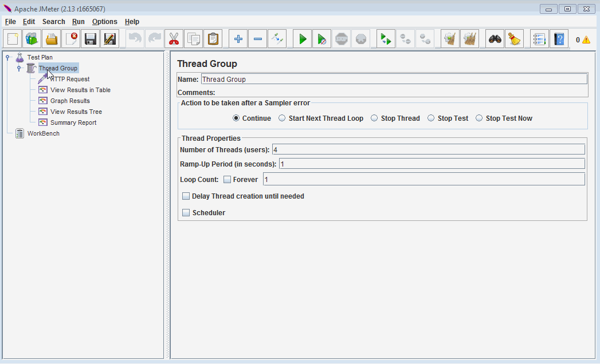Click the Copy icon in toolbar
Viewport: 600px width, 364px height.
pos(194,39)
